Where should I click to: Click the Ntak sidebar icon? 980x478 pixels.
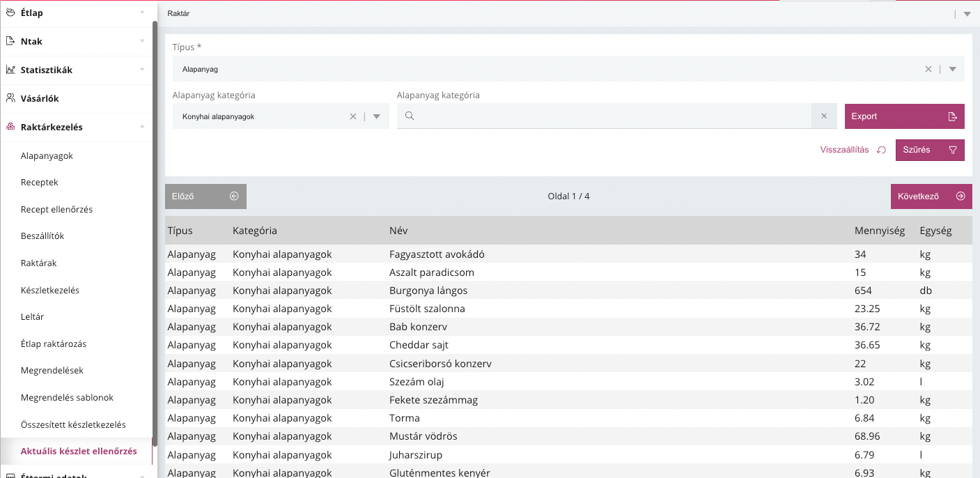[x=10, y=42]
